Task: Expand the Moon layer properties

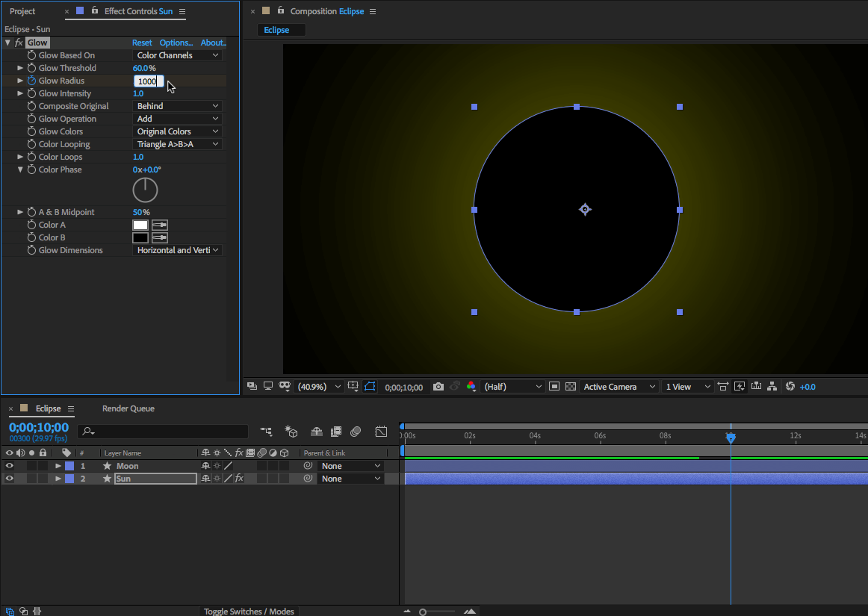Action: coord(58,466)
